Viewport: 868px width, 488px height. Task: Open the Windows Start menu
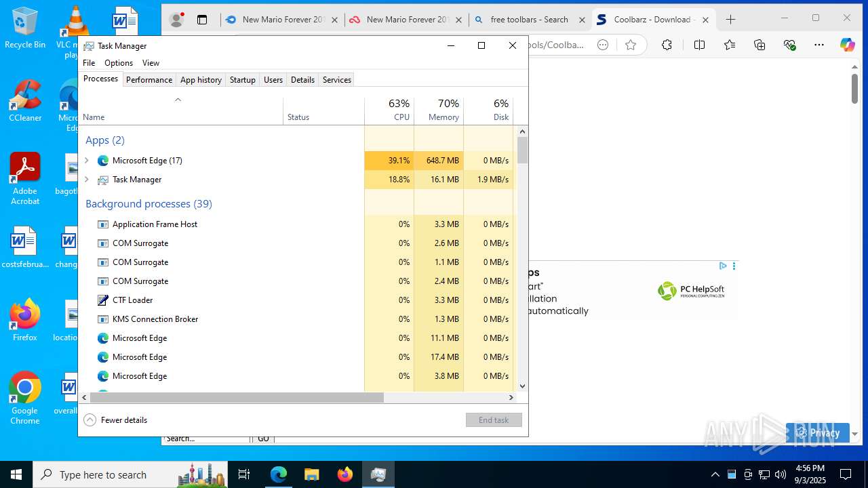16,474
